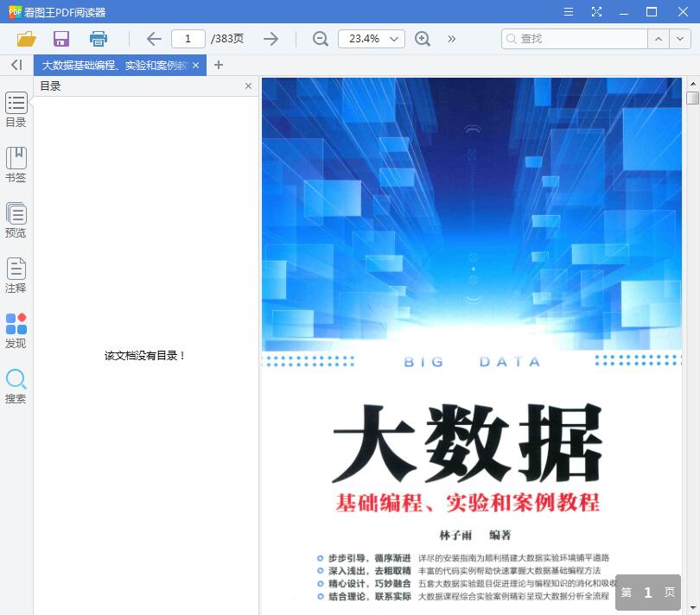Click the 看图王PDF阅读器 app logo
Viewport: 700px width, 615px height.
pos(15,12)
